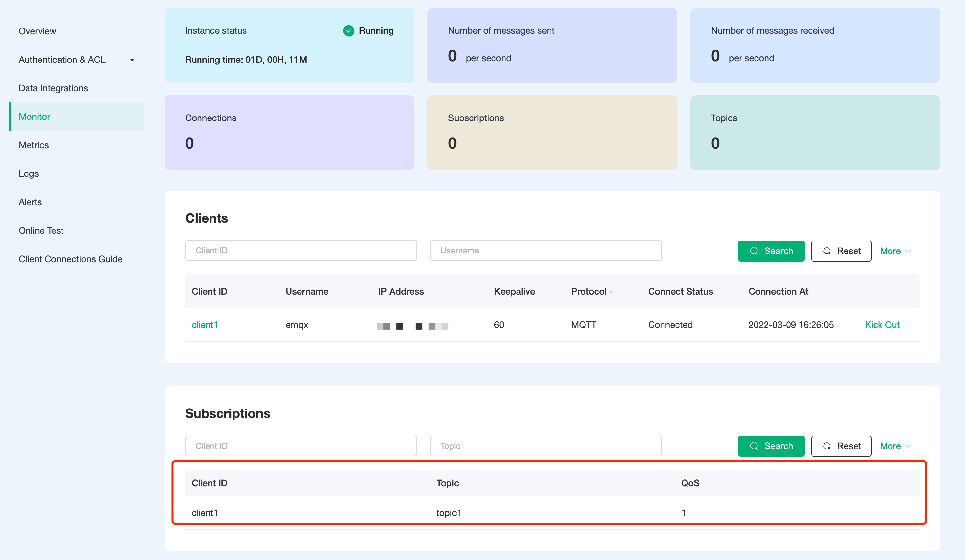Click the Search button in Clients section
Viewport: 965px width, 560px height.
pyautogui.click(x=771, y=251)
